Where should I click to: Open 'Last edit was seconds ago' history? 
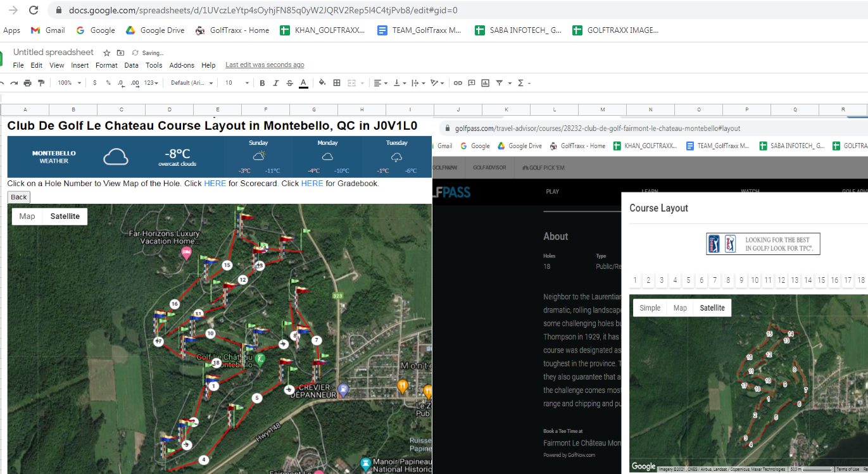tap(265, 65)
